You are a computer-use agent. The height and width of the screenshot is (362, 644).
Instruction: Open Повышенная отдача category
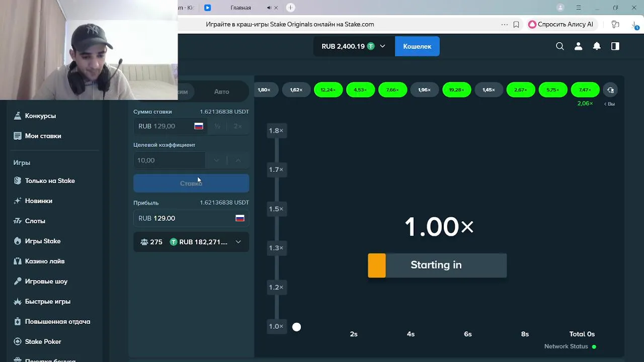coord(57,322)
